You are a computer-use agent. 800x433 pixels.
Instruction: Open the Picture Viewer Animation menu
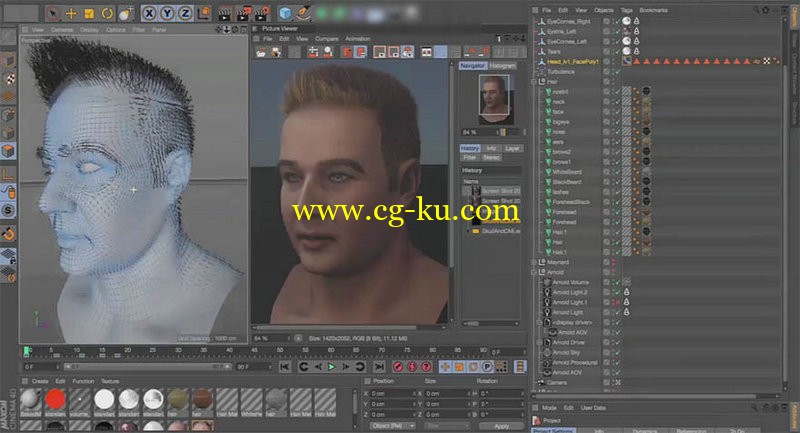pos(358,39)
